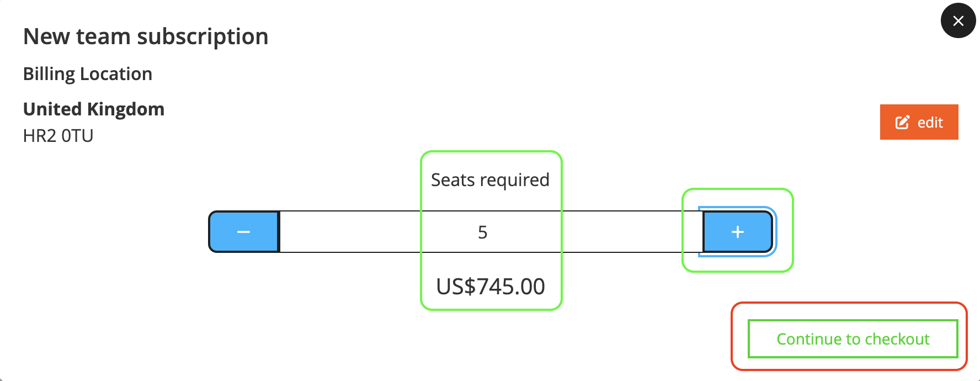Click the "Seats required" label
This screenshot has width=980, height=381.
[x=490, y=180]
